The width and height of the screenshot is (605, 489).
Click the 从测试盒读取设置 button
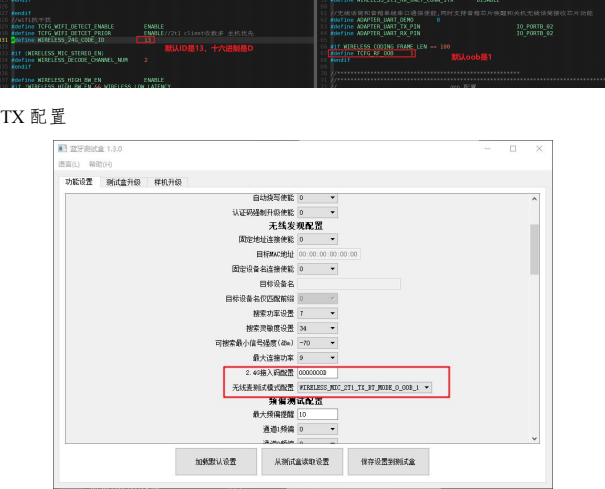[x=302, y=462]
